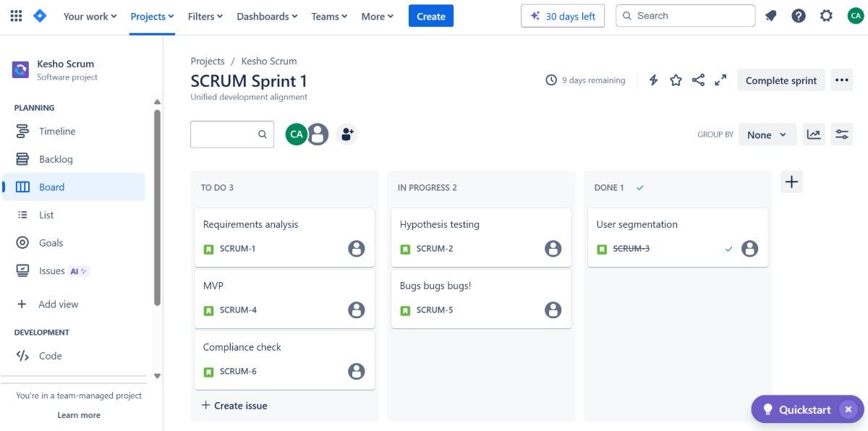
Task: Open the Bugs bugs bugs! card
Action: 482,299
